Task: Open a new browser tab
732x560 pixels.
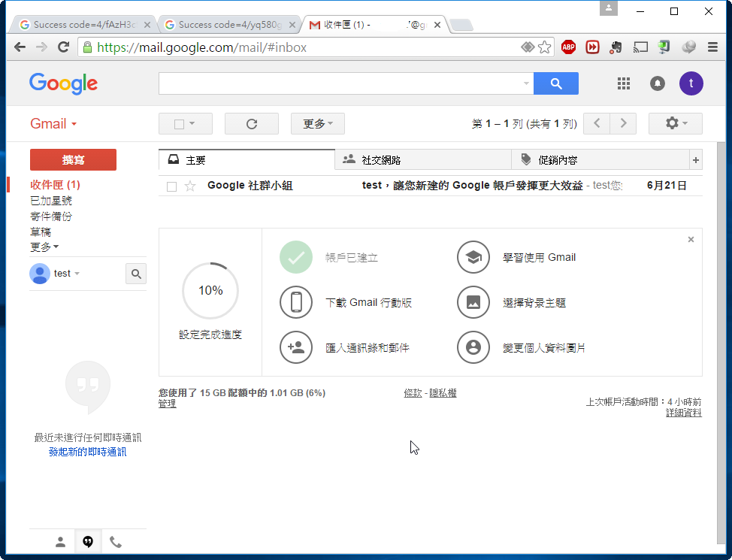Action: (x=462, y=25)
